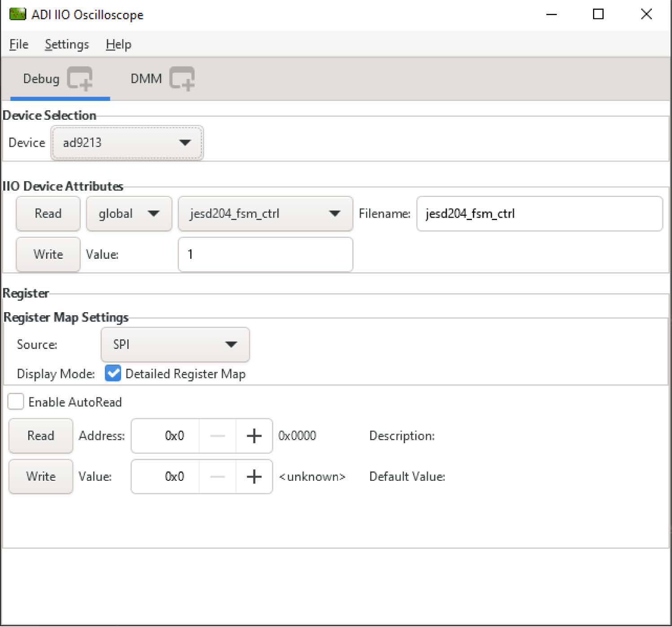Detach the DMM tab using its icon

182,78
